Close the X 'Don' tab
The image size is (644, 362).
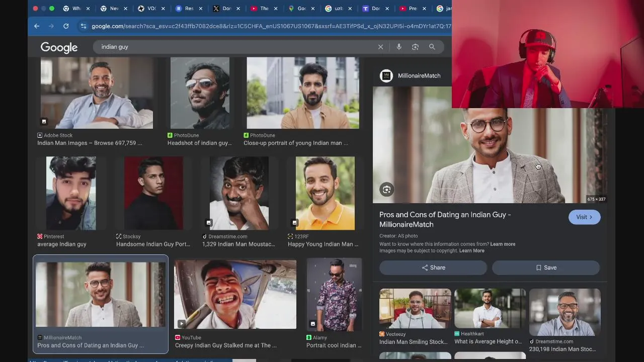[238, 9]
